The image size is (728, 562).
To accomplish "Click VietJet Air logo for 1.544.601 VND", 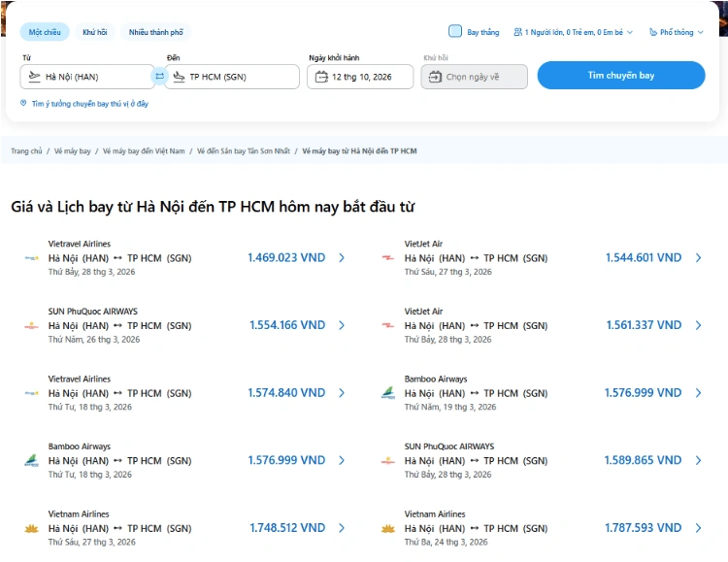I will (x=387, y=258).
